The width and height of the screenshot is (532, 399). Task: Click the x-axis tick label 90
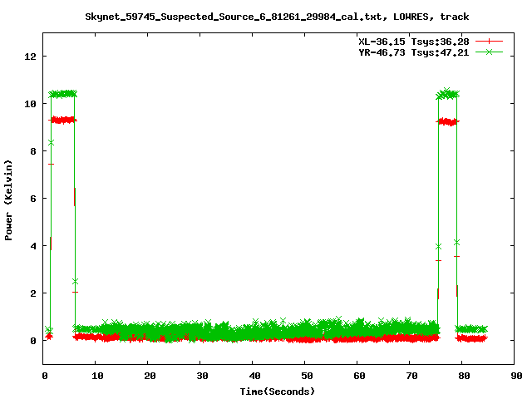click(516, 376)
